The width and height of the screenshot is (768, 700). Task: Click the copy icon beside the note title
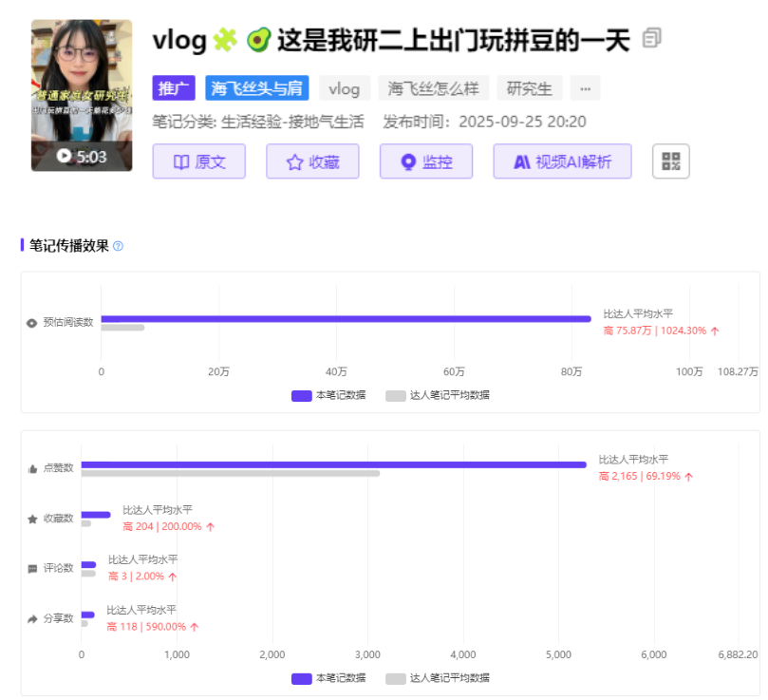[x=651, y=39]
